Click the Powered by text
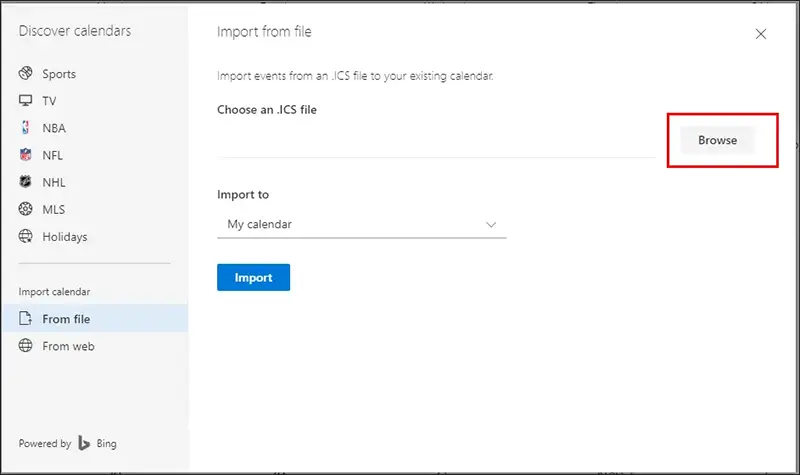Image resolution: width=800 pixels, height=475 pixels. [45, 443]
